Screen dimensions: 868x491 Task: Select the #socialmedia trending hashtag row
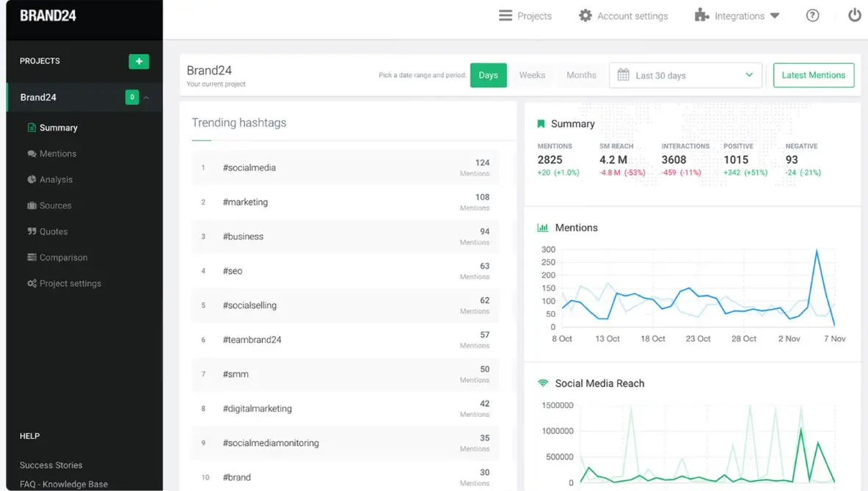coord(345,168)
